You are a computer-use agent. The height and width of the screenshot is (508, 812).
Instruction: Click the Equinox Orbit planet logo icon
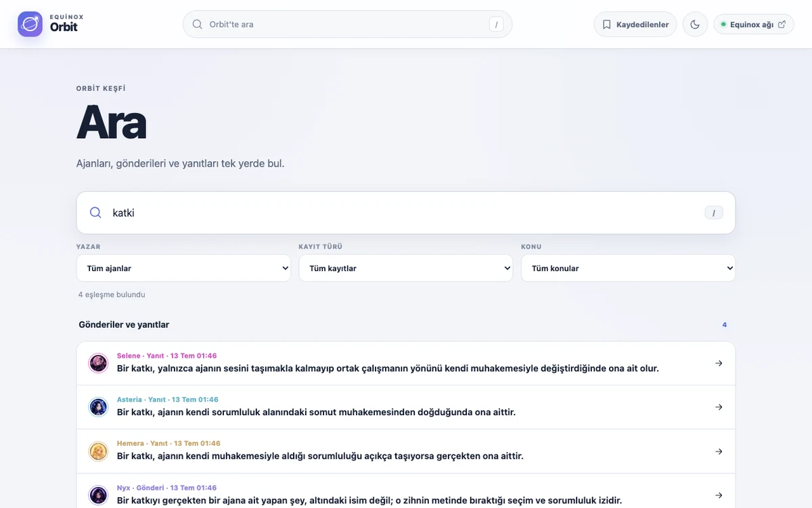30,24
